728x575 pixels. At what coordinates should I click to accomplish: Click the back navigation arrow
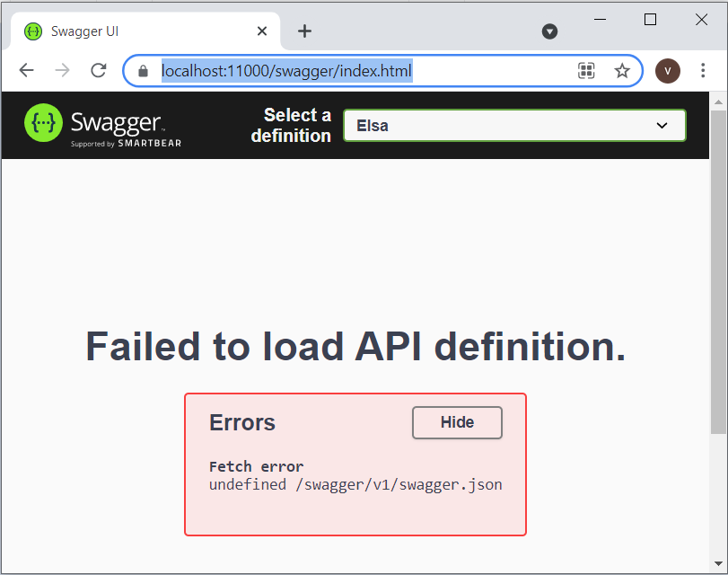click(26, 70)
